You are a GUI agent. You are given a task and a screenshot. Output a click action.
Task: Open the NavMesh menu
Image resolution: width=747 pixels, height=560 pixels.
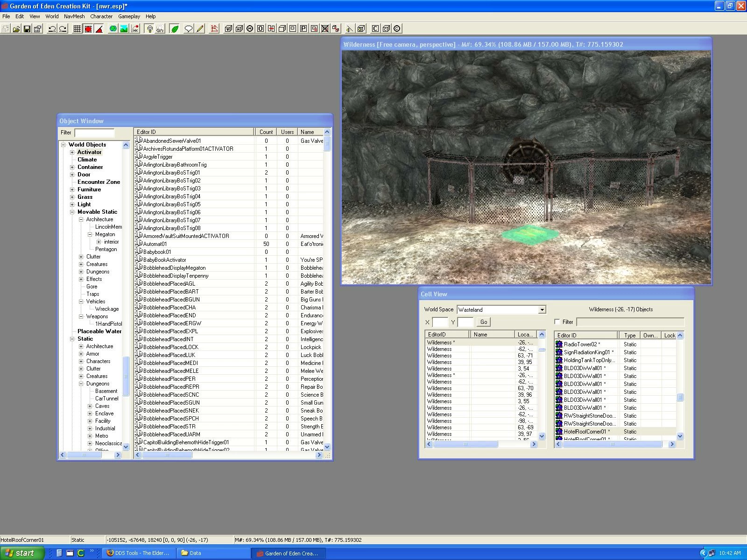pyautogui.click(x=74, y=16)
